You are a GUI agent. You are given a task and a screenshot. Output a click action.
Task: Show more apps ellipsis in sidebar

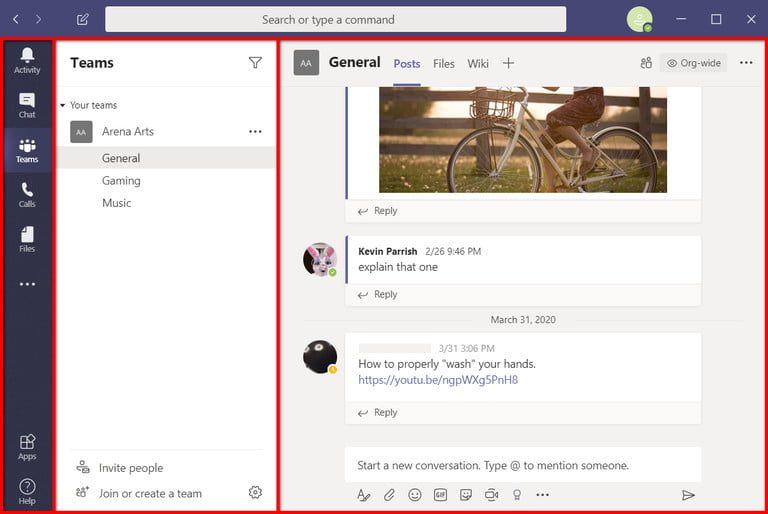[x=27, y=284]
